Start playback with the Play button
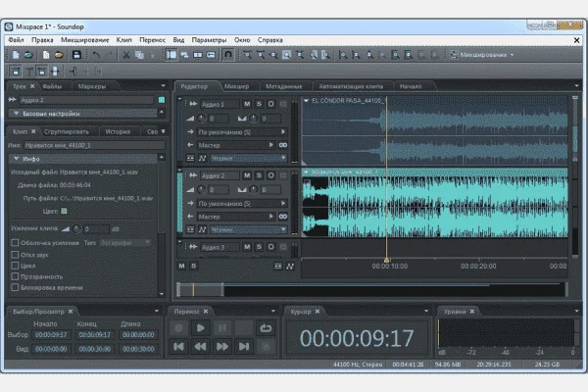This screenshot has width=588, height=392. click(x=200, y=328)
